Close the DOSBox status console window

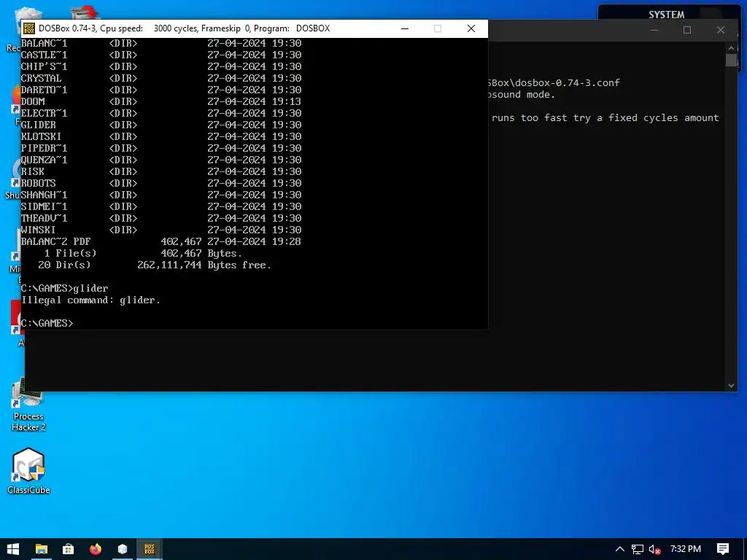[x=720, y=30]
